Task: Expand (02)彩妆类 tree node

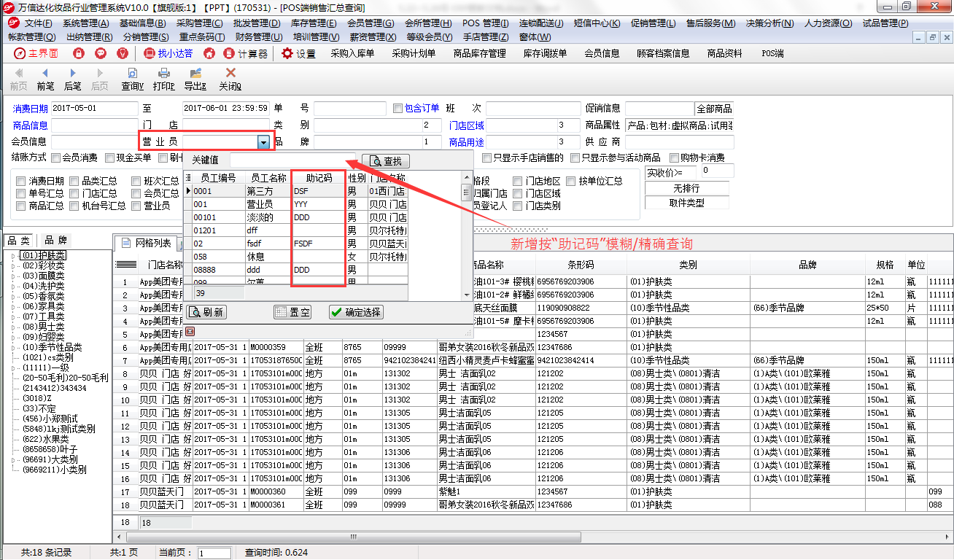Action: (x=13, y=266)
